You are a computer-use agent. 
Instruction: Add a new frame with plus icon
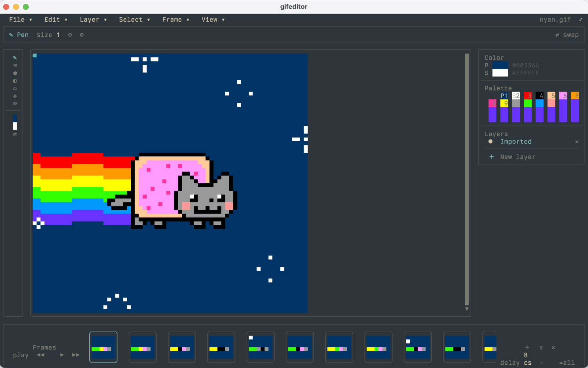coord(527,347)
